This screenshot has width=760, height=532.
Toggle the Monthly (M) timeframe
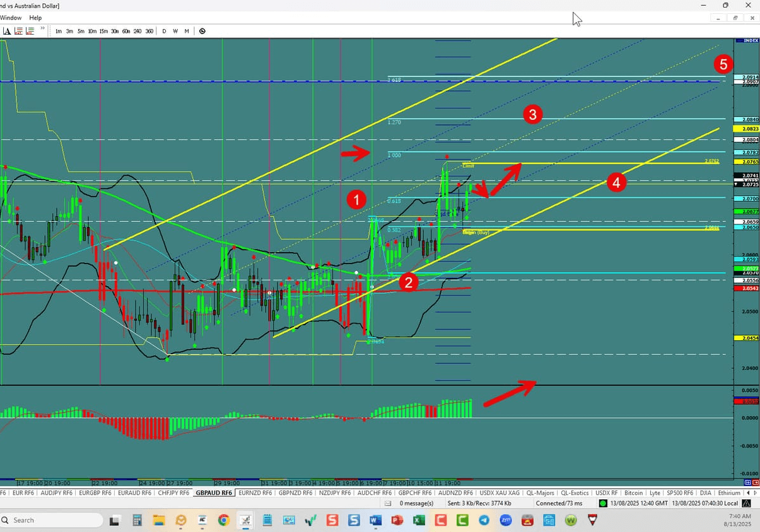point(187,30)
